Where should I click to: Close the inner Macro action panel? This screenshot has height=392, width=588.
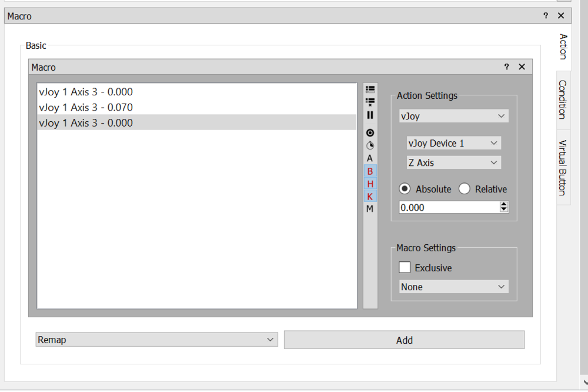[x=522, y=67]
